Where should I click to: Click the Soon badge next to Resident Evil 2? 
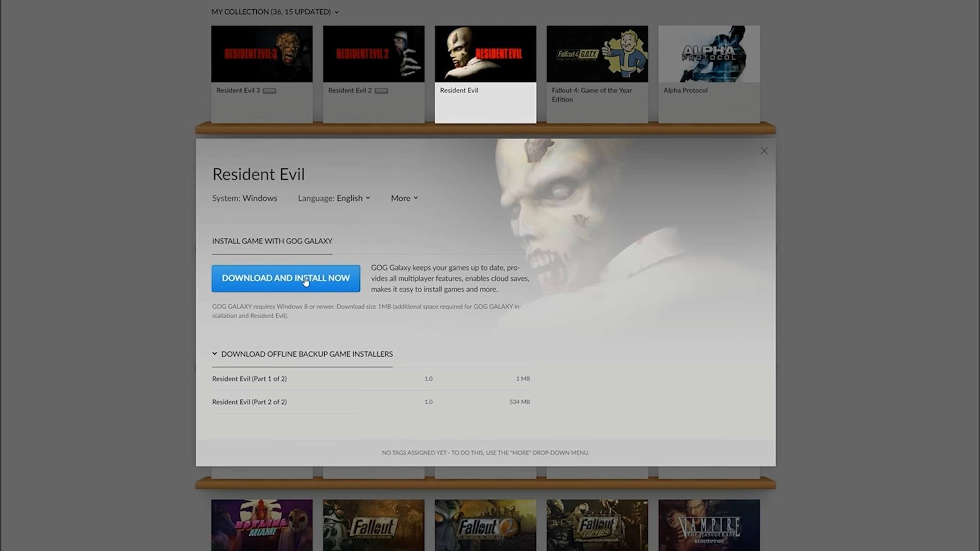(x=381, y=91)
